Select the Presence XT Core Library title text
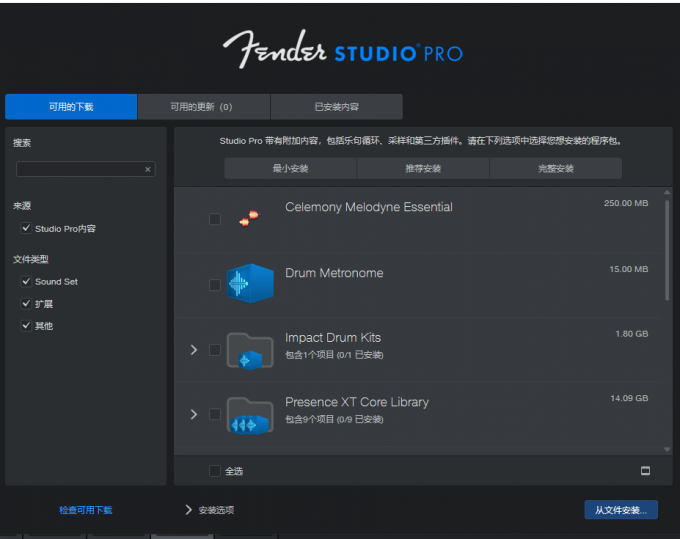680x539 pixels. [357, 402]
